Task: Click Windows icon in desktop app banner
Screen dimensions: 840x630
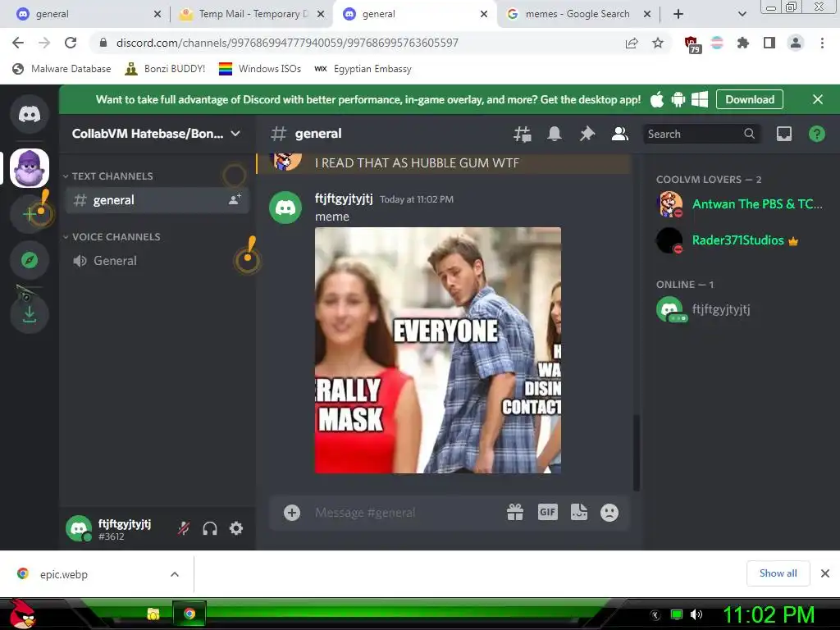Action: (700, 99)
